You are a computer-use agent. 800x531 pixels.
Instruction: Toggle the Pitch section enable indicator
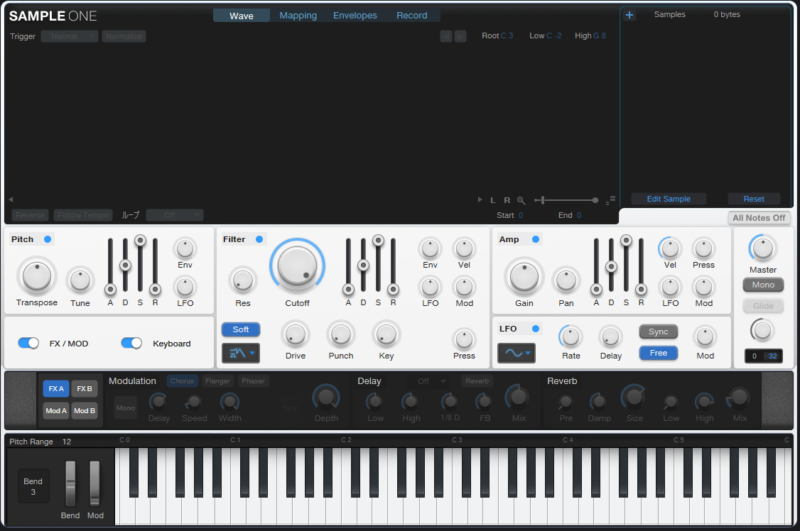click(x=48, y=239)
